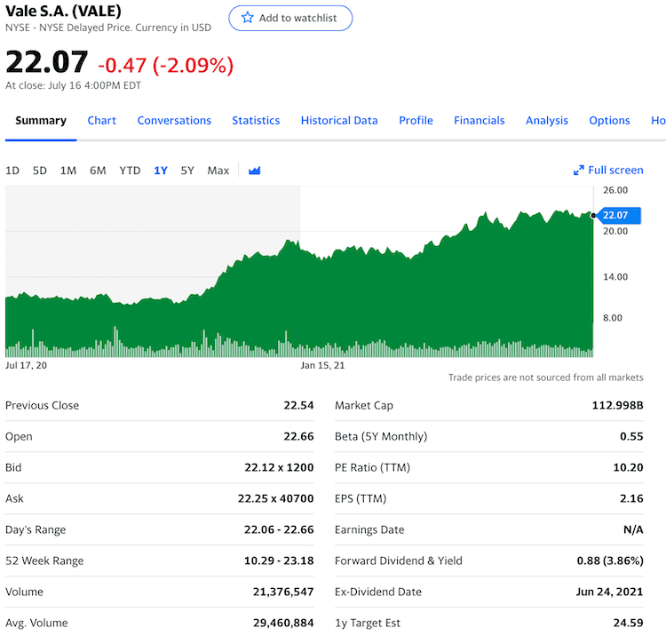Click the Jan 15, 21 date axis label

(322, 365)
